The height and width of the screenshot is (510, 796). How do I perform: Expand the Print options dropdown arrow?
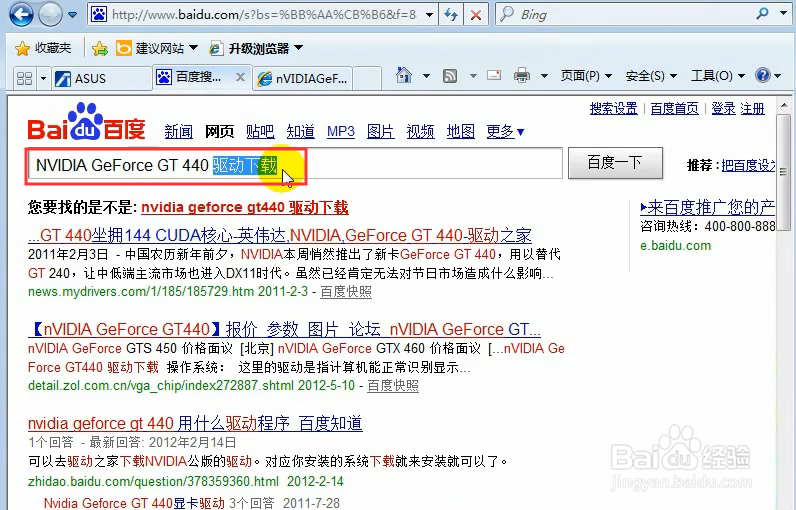coord(544,76)
